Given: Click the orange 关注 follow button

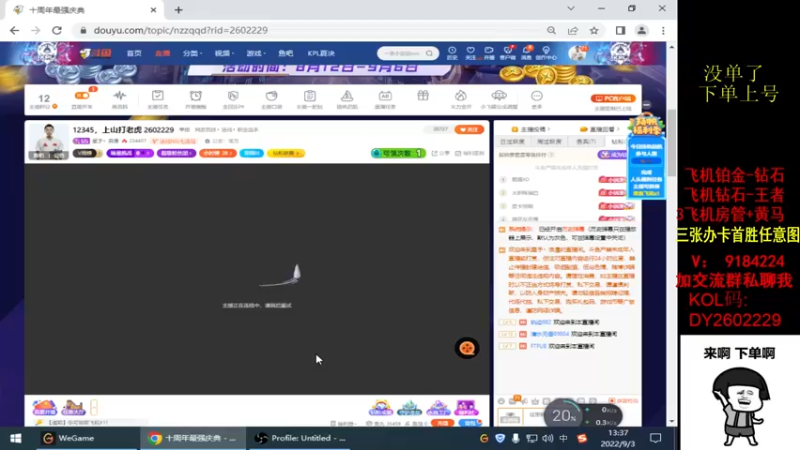Looking at the screenshot, I should [469, 130].
